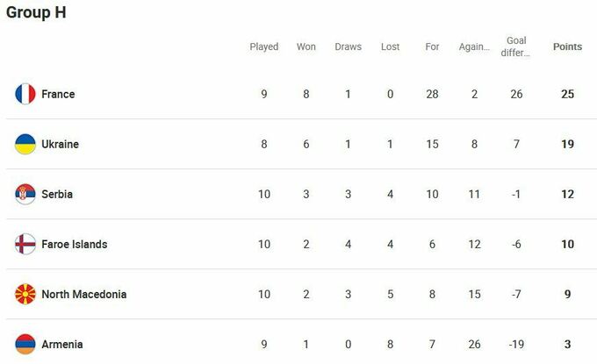597x364 pixels.
Task: Select the Serbia team name
Action: (x=57, y=194)
